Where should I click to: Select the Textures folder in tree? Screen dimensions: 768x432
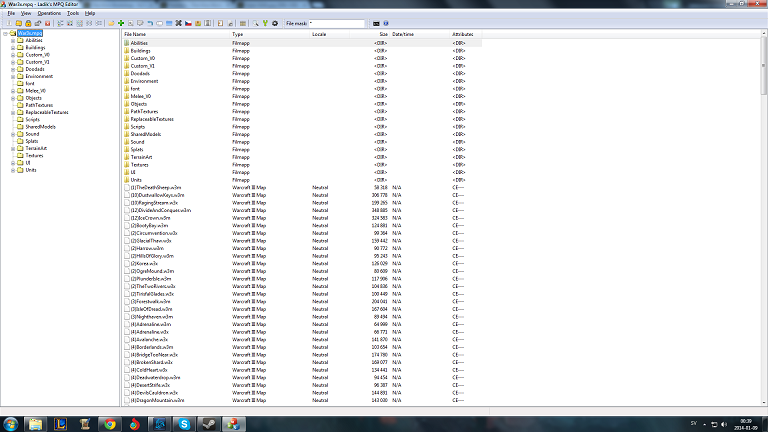coord(34,156)
